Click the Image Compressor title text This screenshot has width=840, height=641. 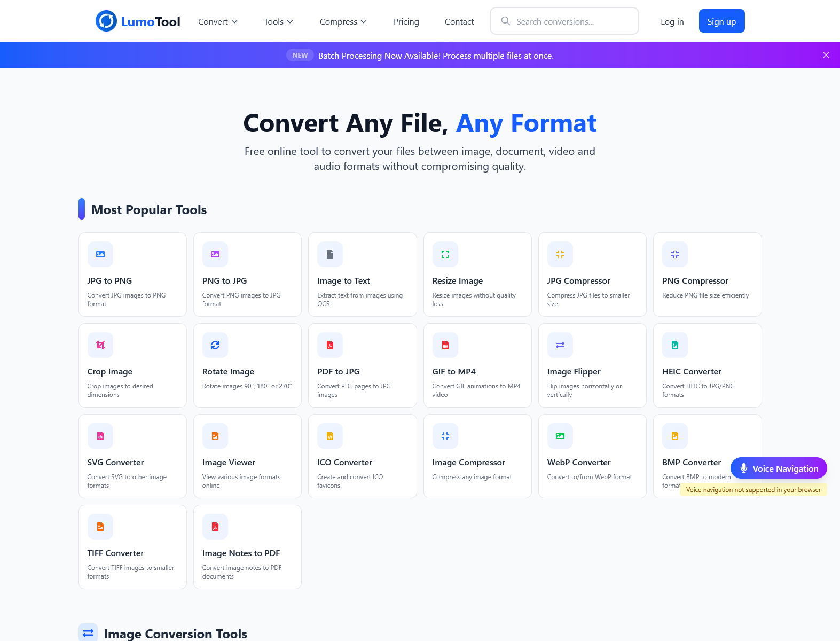click(469, 463)
